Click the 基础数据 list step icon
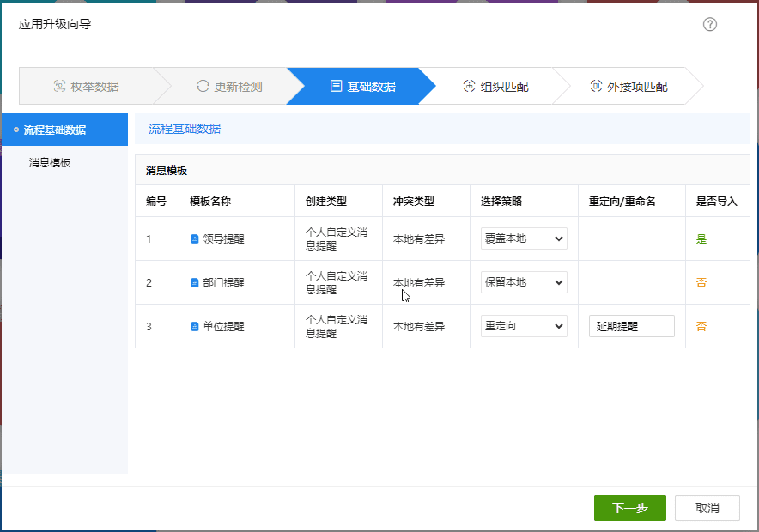This screenshot has width=759, height=532. [336, 86]
